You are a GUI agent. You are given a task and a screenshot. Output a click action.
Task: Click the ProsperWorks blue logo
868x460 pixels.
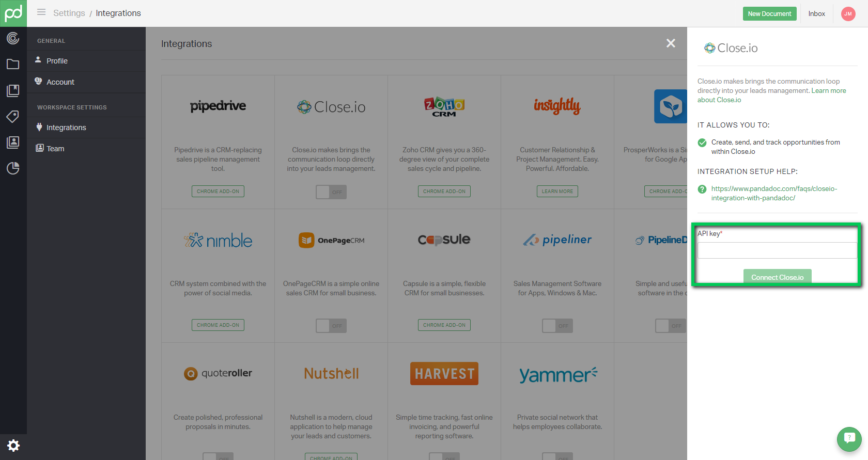[x=671, y=106]
